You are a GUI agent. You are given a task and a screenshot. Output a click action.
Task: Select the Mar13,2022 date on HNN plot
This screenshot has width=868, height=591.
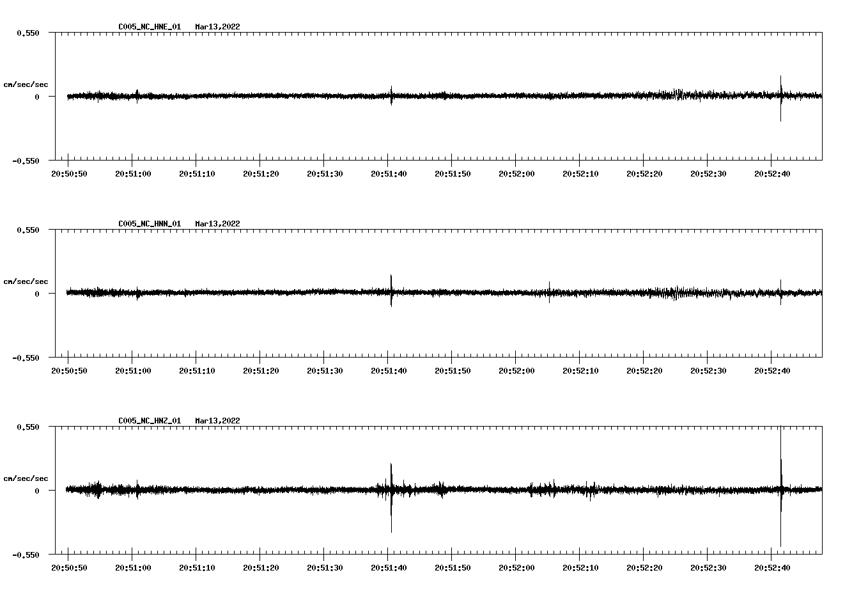(x=218, y=224)
